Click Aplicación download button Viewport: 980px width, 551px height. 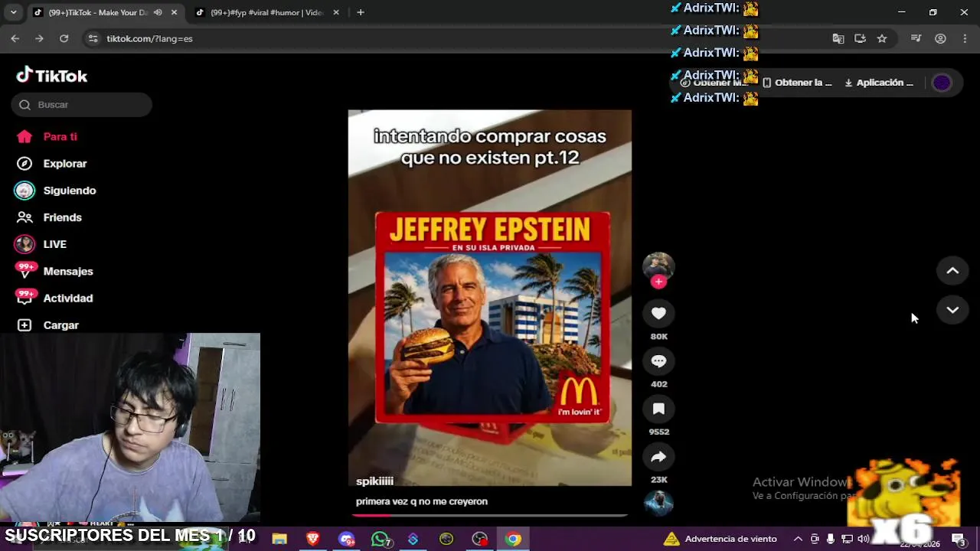(x=879, y=83)
